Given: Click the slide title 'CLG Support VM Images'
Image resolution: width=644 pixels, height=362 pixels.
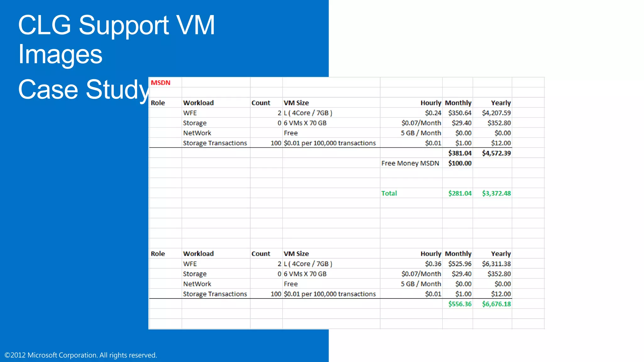Looking at the screenshot, I should (116, 39).
